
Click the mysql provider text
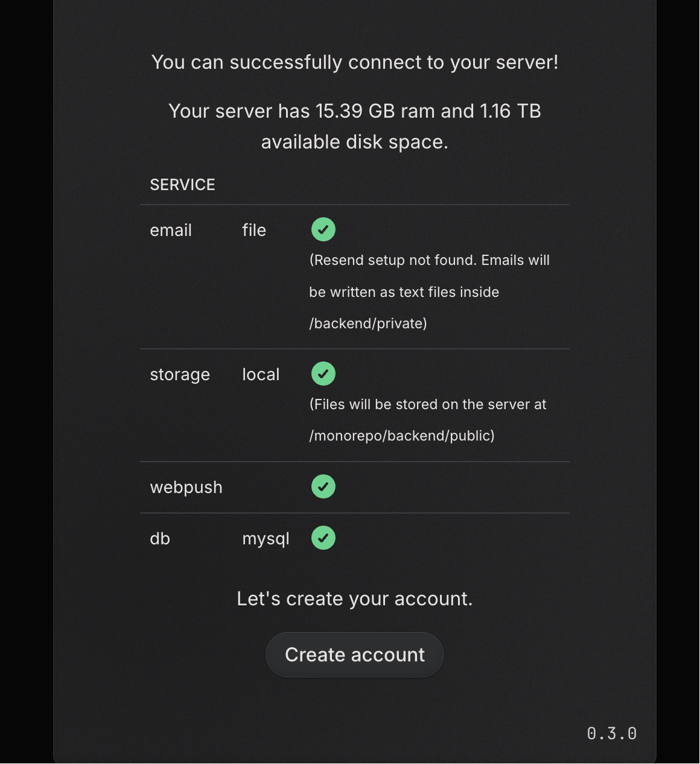tap(266, 539)
